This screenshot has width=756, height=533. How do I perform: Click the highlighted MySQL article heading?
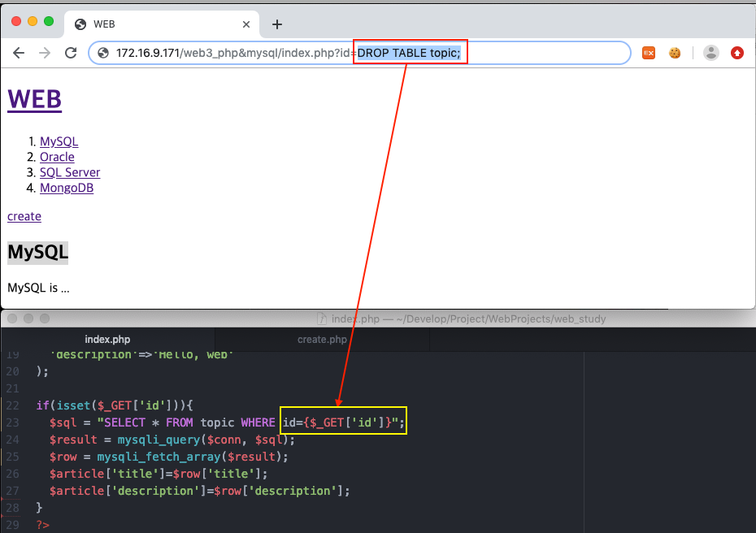pos(38,253)
